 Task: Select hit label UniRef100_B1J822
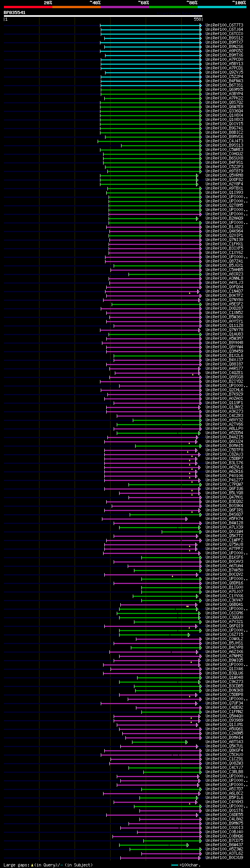point(224,227)
